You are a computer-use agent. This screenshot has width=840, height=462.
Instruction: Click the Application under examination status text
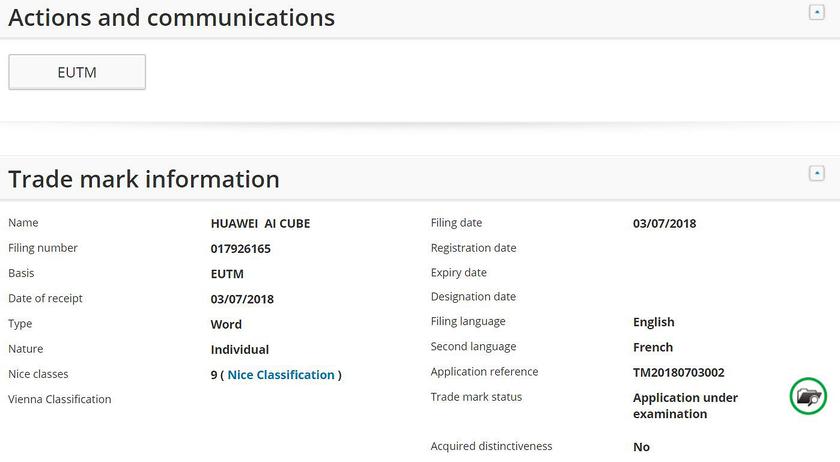coord(685,405)
